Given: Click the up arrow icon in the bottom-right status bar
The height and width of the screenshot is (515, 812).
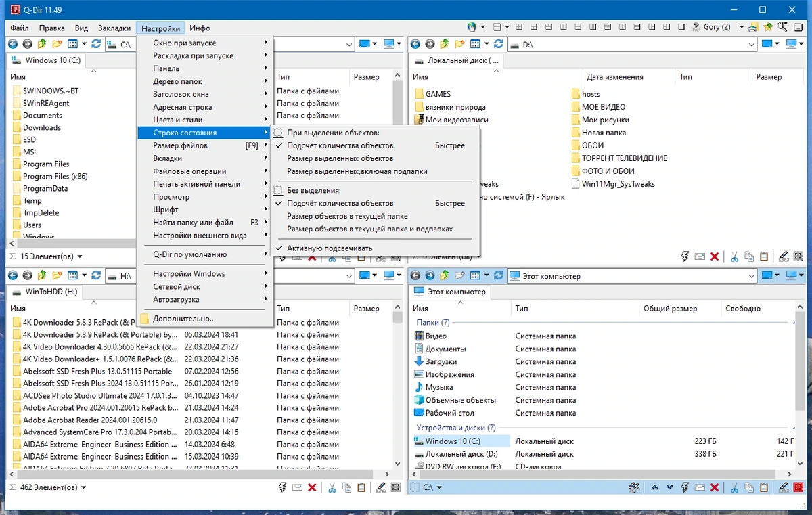Looking at the screenshot, I should click(x=654, y=487).
